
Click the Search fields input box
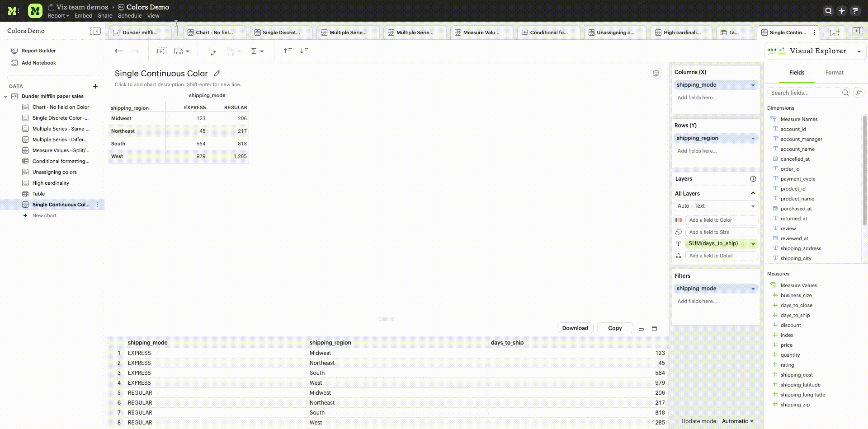coord(804,93)
